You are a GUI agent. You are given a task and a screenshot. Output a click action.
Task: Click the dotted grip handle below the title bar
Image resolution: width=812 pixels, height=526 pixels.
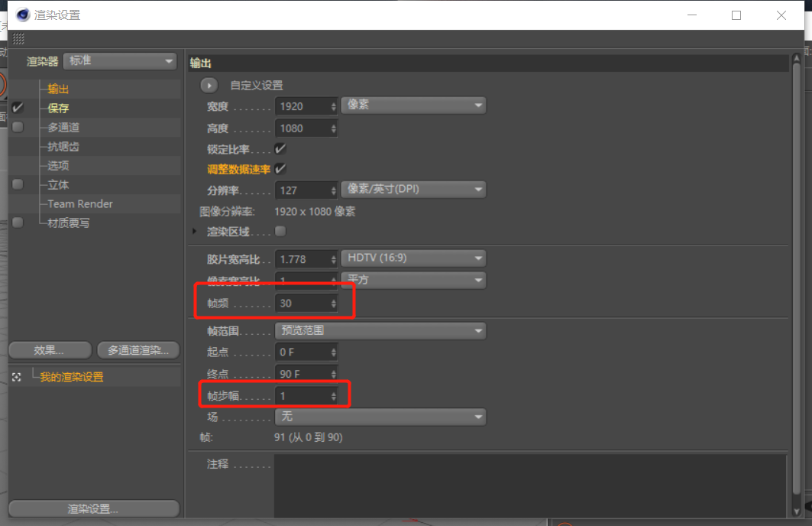18,39
